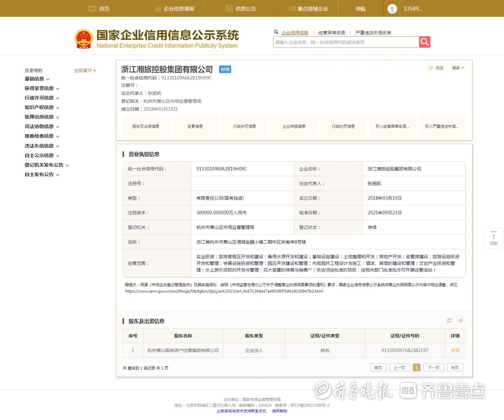Click the refresh icon in 股东及出资信息
Viewport: 504px width, 420px height.
coord(449,320)
